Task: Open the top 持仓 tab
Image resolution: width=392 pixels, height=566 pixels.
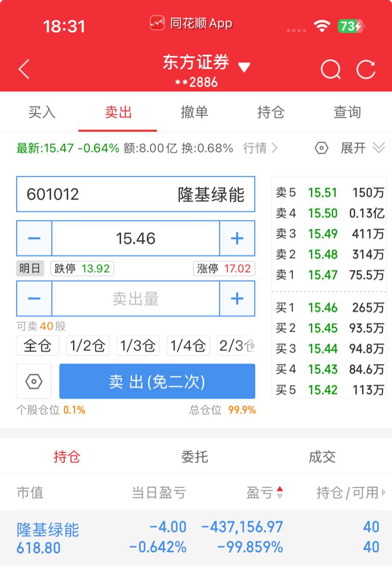Action: point(271,112)
